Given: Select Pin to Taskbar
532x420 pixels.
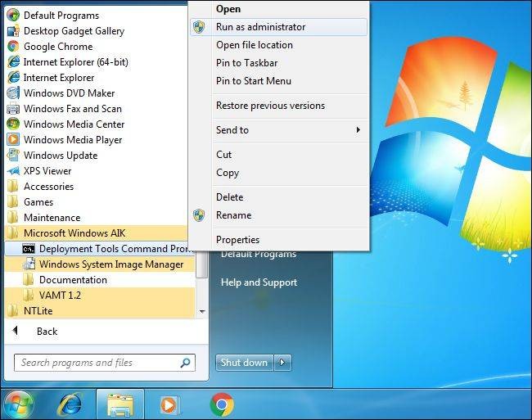Looking at the screenshot, I should click(279, 63).
